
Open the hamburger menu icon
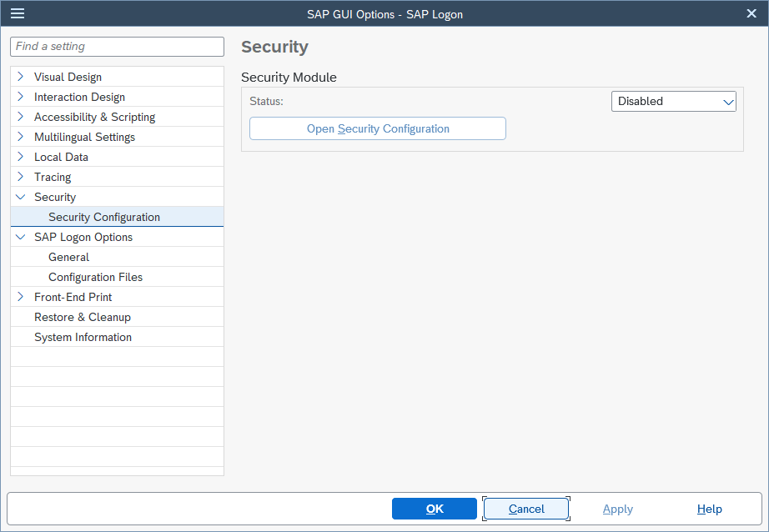pos(17,13)
